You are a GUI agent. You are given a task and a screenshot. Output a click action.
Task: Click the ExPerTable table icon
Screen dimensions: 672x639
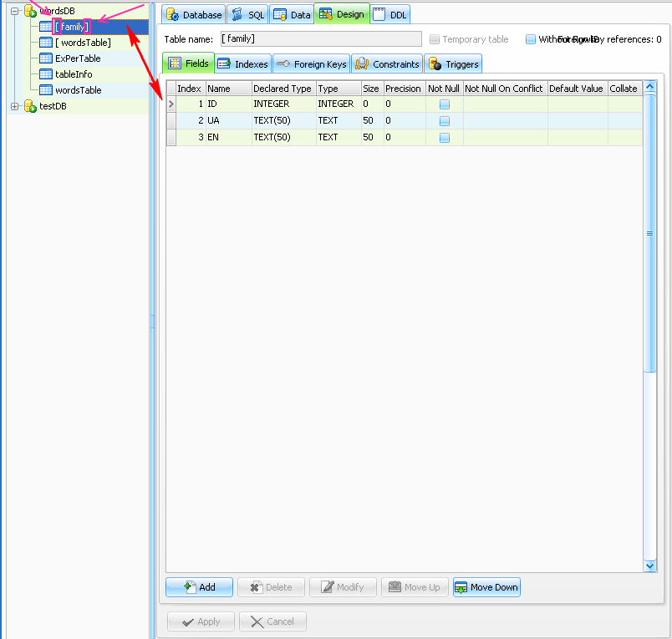point(46,58)
